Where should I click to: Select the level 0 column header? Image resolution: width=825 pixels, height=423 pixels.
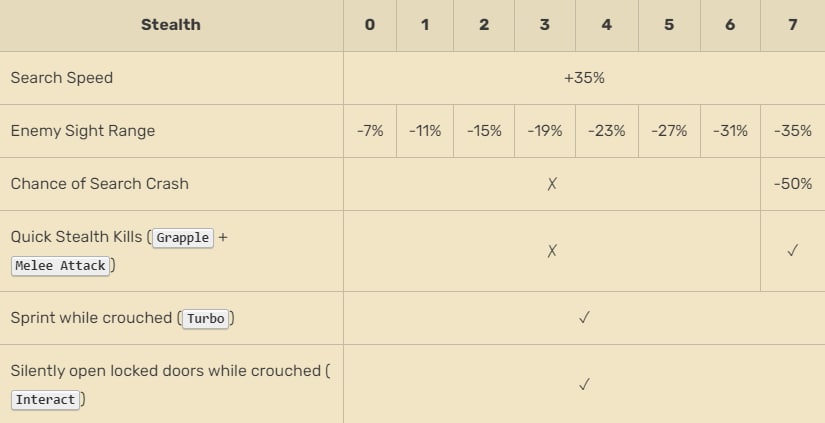[x=370, y=25]
